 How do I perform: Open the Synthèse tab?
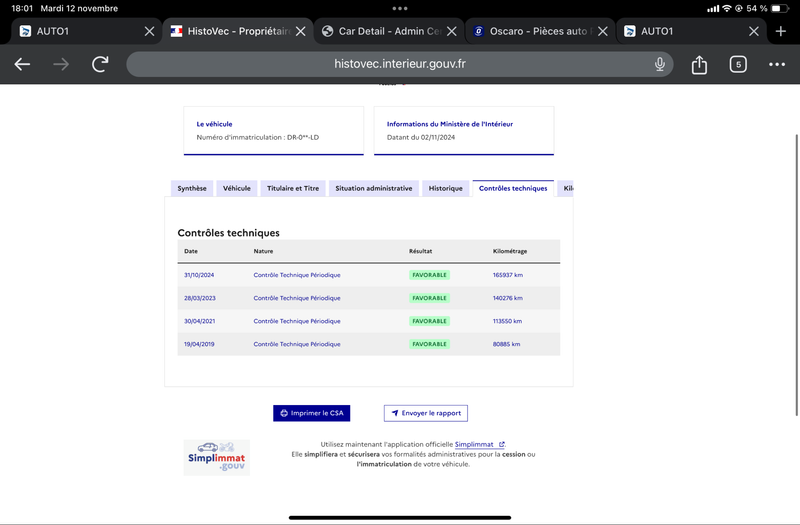[192, 188]
